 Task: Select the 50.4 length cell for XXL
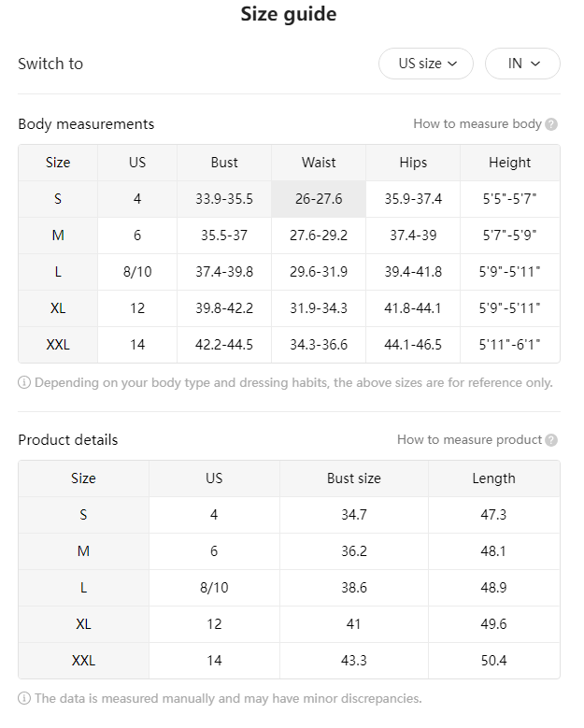click(494, 661)
